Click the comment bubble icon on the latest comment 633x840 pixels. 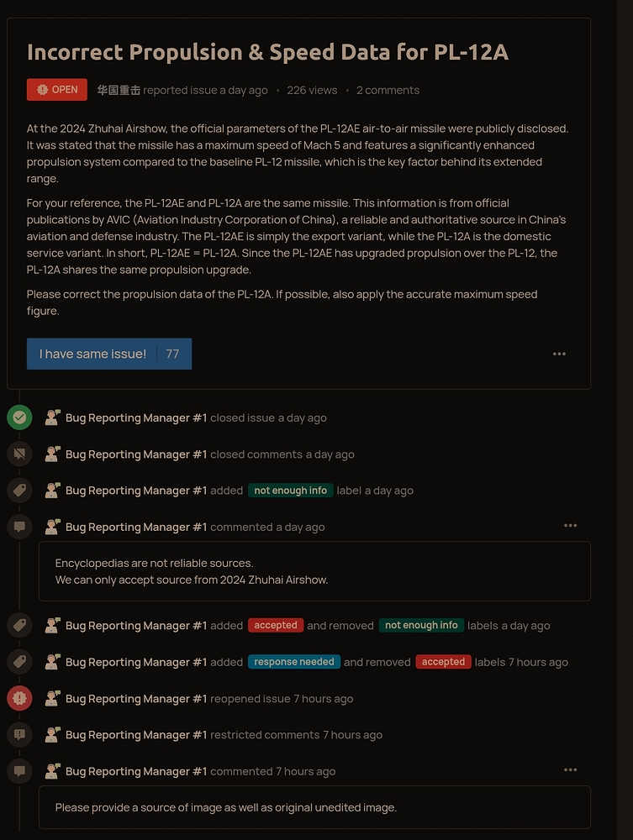pos(19,770)
